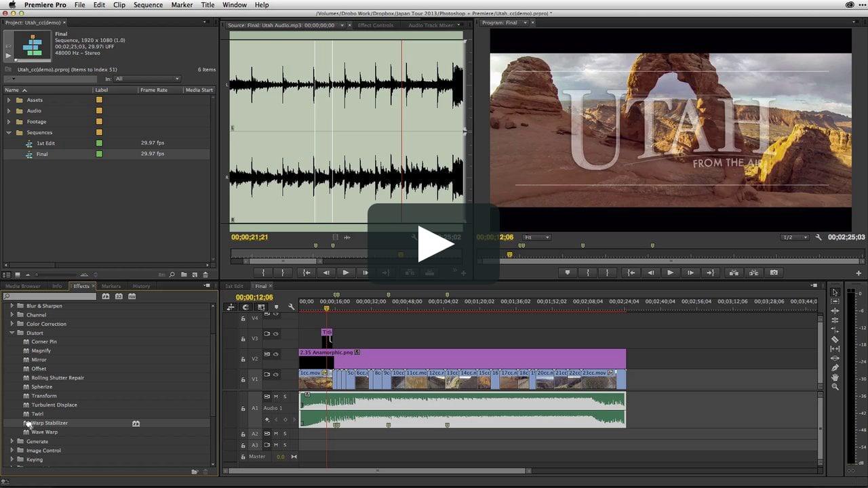Go to In point in Program monitor
Image resolution: width=868 pixels, height=488 pixels.
tap(631, 272)
